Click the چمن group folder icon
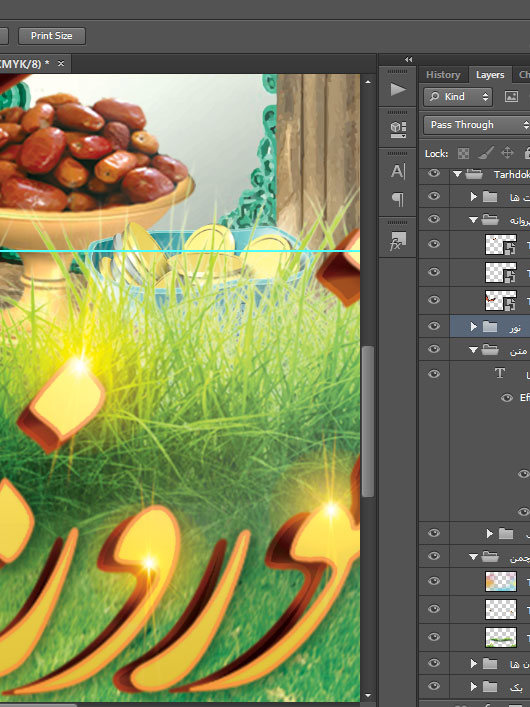This screenshot has width=530, height=707. pyautogui.click(x=490, y=557)
